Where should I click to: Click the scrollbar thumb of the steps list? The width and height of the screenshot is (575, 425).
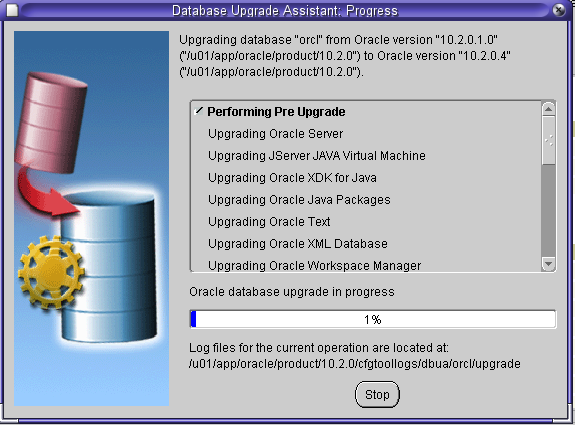pyautogui.click(x=548, y=140)
